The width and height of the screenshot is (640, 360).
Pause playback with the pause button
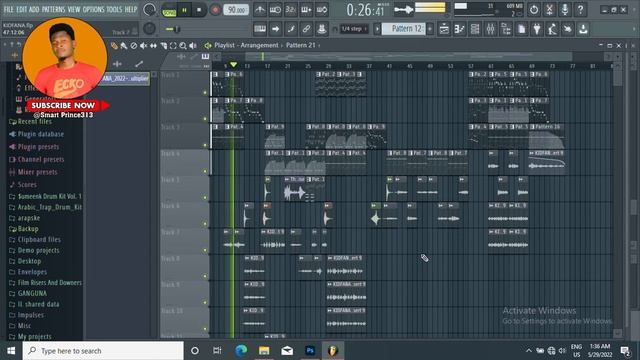[184, 10]
